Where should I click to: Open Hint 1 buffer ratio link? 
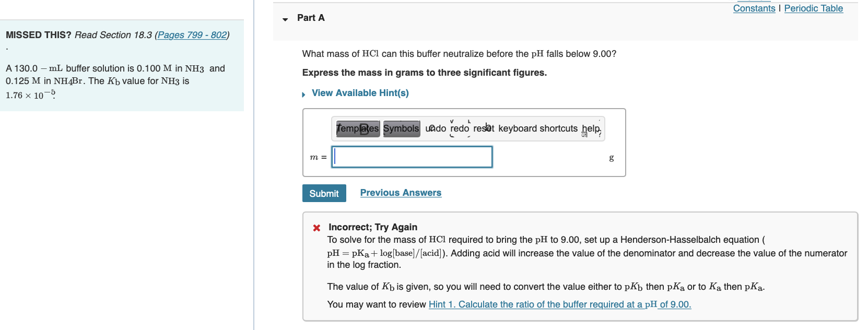point(560,304)
